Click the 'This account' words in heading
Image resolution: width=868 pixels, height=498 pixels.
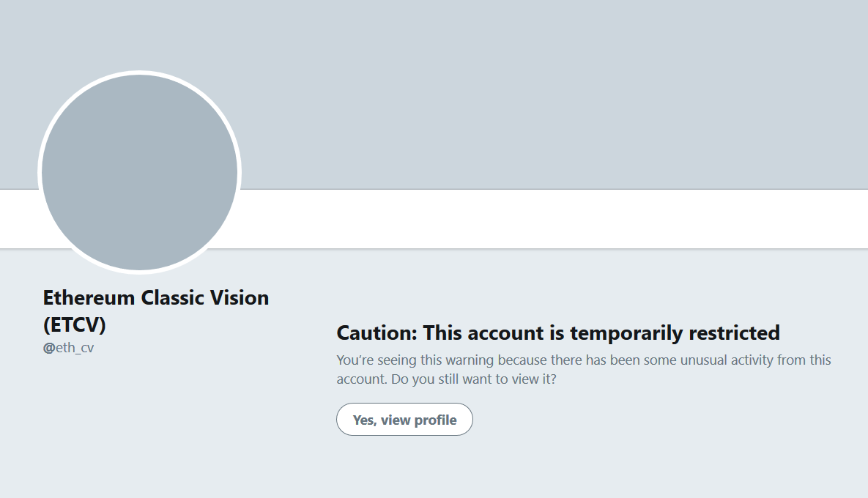pyautogui.click(x=484, y=333)
